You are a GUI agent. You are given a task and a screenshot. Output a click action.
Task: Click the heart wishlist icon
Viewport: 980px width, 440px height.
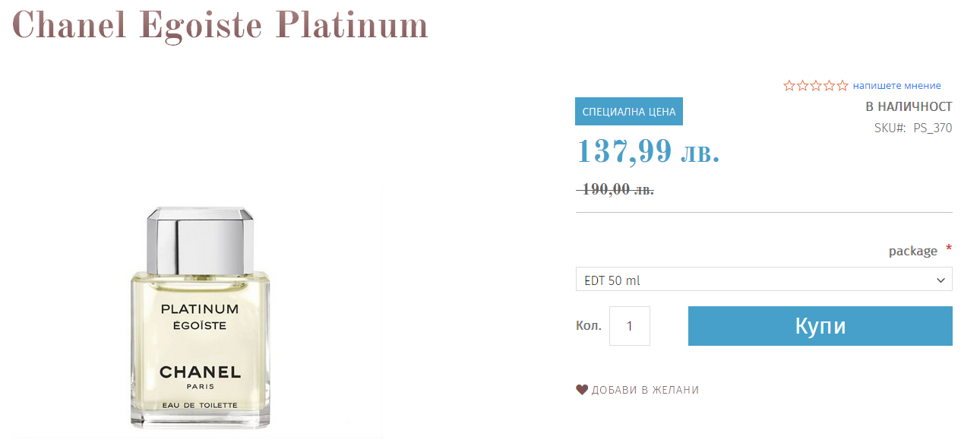[x=582, y=390]
